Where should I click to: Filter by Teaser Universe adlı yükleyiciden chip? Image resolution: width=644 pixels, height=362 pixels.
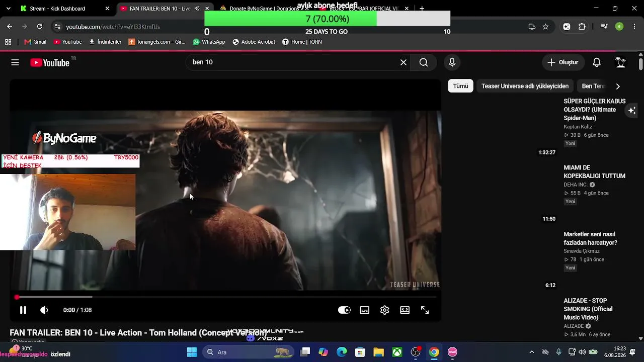525,86
